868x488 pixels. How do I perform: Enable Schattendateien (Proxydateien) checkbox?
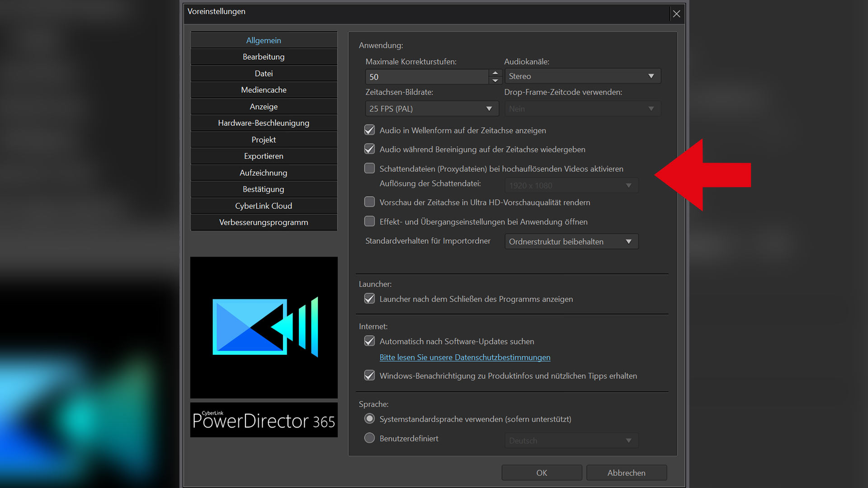coord(369,169)
